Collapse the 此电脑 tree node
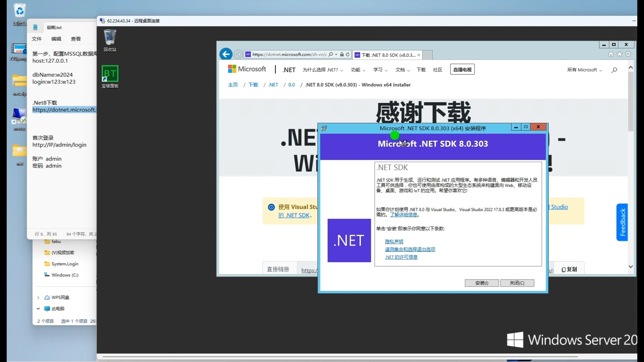 pos(38,309)
